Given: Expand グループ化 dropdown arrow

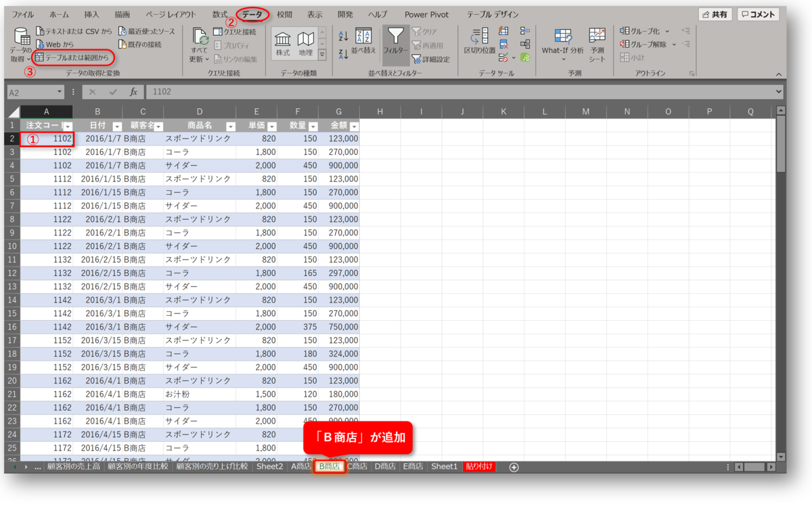Looking at the screenshot, I should (x=667, y=31).
